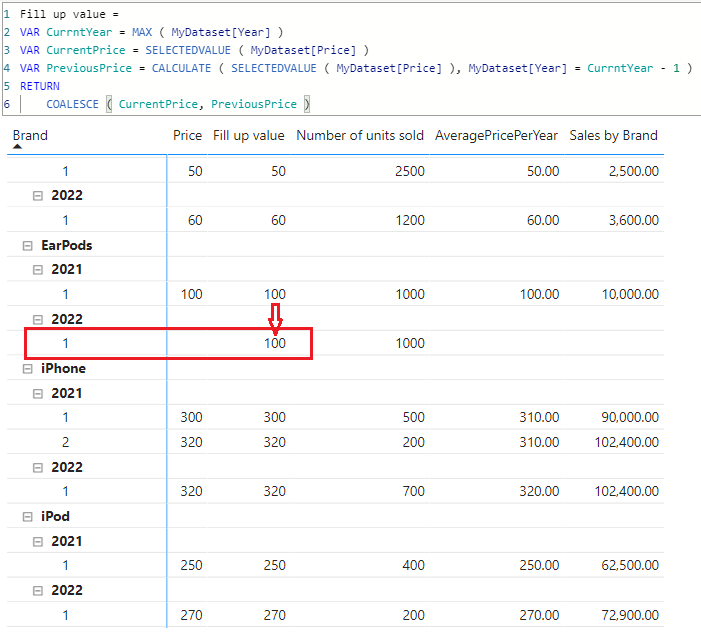Click the Sales by Brand value 3,600.00
701x640 pixels.
pos(634,220)
